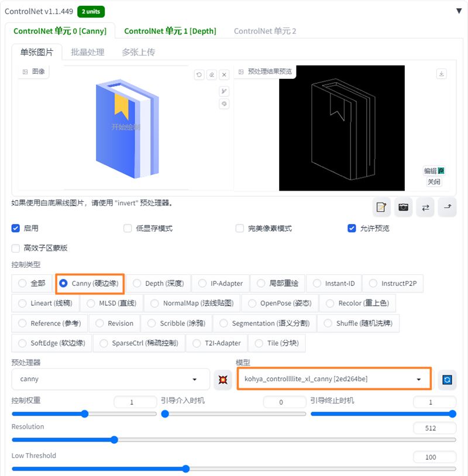Click the 关闭 button on preview
468x476 pixels.
coord(433,182)
